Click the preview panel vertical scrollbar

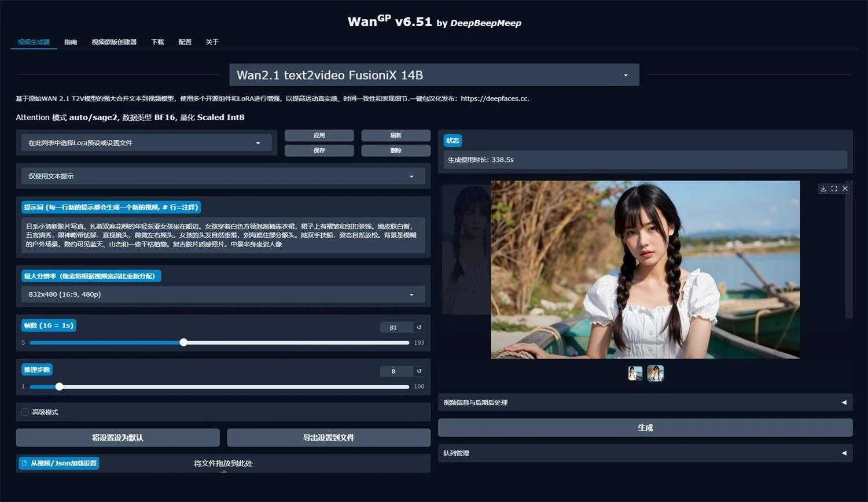[849, 250]
